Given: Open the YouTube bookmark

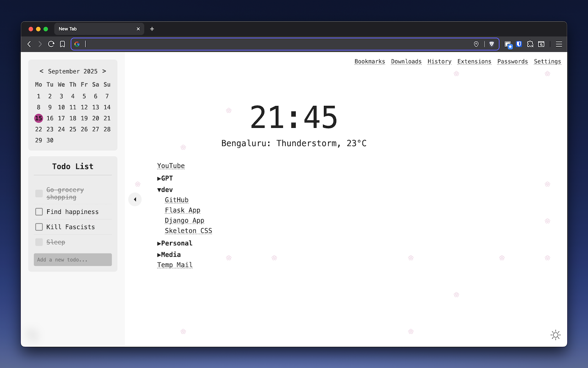Looking at the screenshot, I should pyautogui.click(x=171, y=166).
